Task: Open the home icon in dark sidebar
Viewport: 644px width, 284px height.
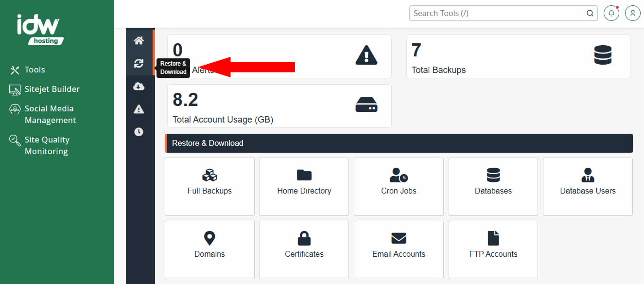Action: (139, 40)
